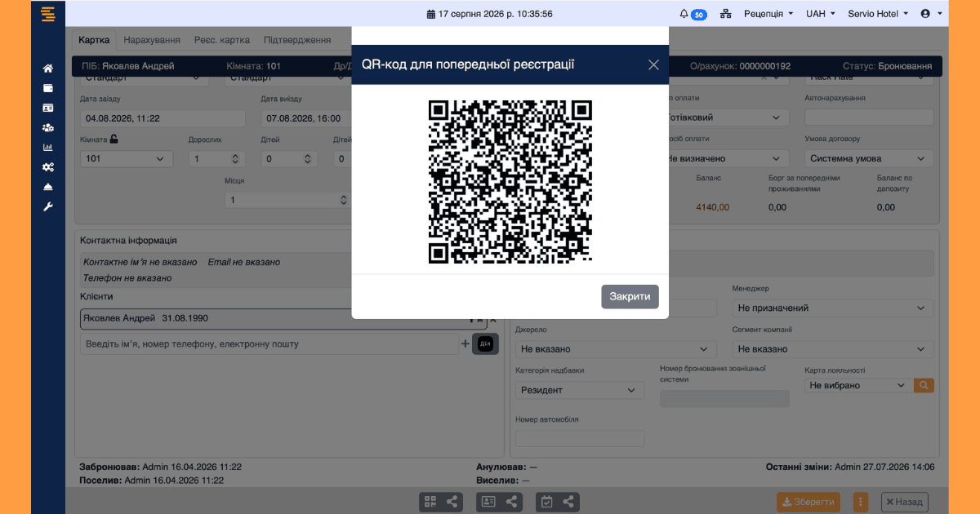The image size is (980, 514).
Task: Close the QR-код dialog with the X
Action: [653, 64]
